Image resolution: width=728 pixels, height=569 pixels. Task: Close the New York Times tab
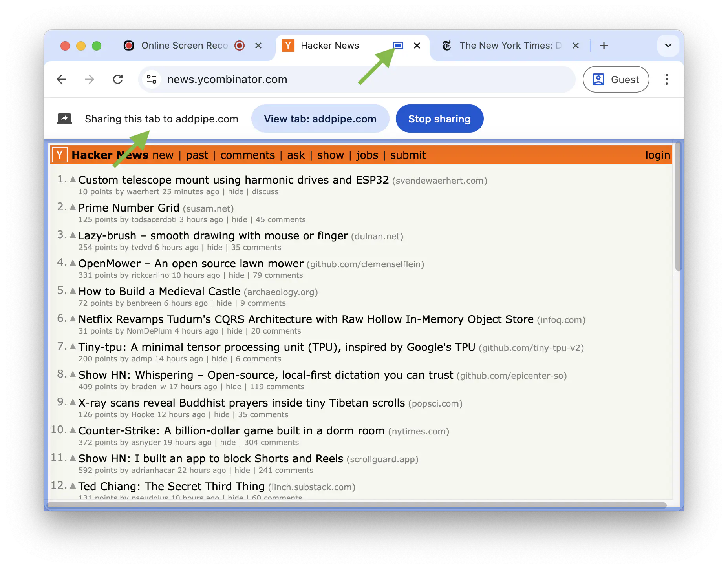(576, 46)
